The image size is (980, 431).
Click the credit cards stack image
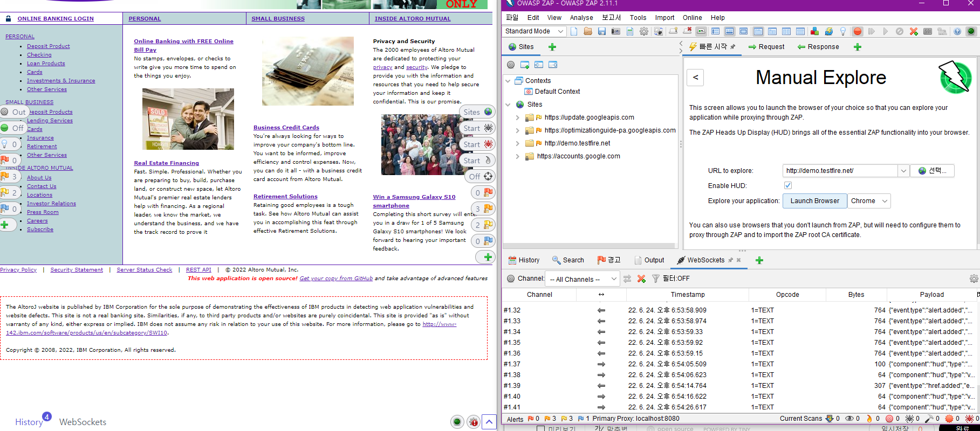(308, 71)
